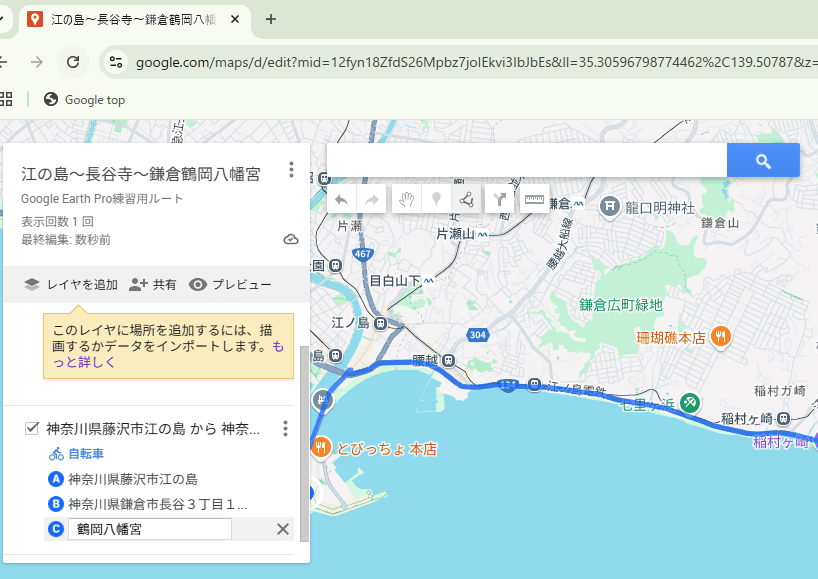This screenshot has width=818, height=579.
Task: Click the blue magnifier search button
Action: [x=763, y=160]
